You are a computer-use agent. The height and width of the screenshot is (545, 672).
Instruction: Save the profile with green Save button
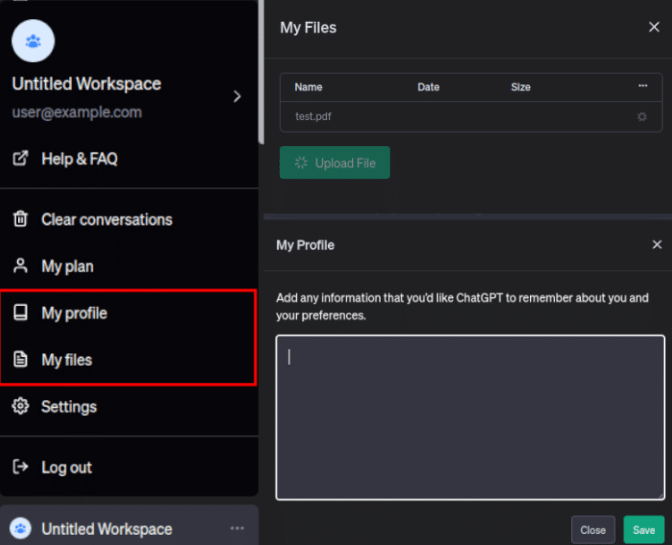pos(644,530)
